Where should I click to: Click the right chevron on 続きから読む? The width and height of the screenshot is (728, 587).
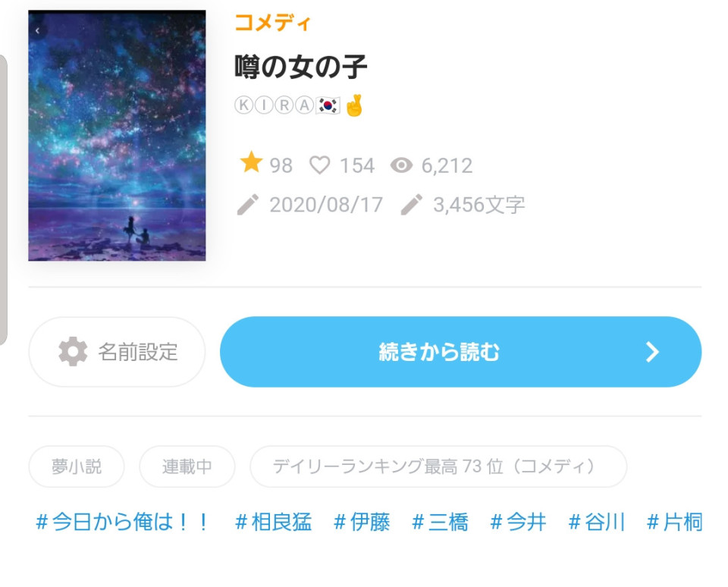652,352
